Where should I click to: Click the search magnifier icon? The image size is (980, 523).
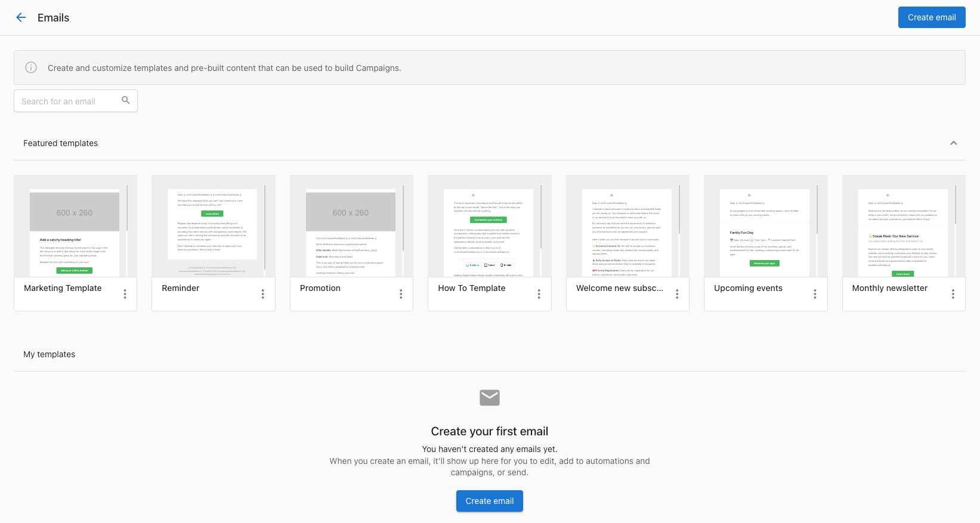(x=125, y=100)
